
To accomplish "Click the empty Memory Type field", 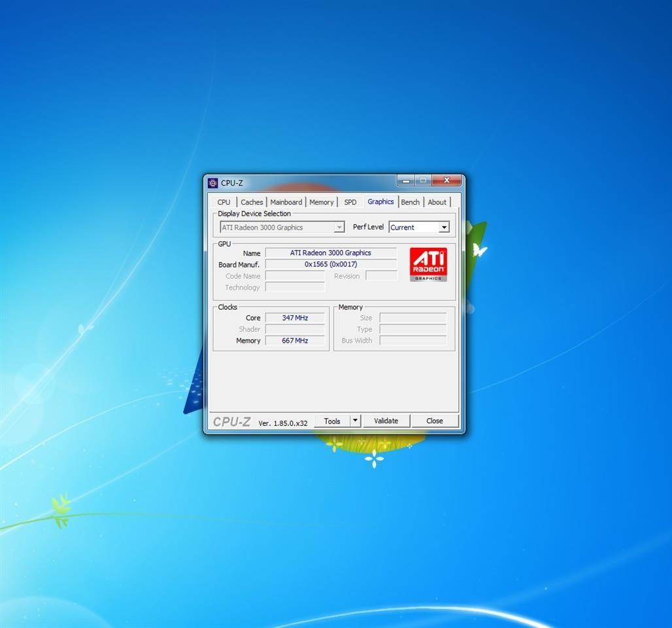I will coord(413,329).
